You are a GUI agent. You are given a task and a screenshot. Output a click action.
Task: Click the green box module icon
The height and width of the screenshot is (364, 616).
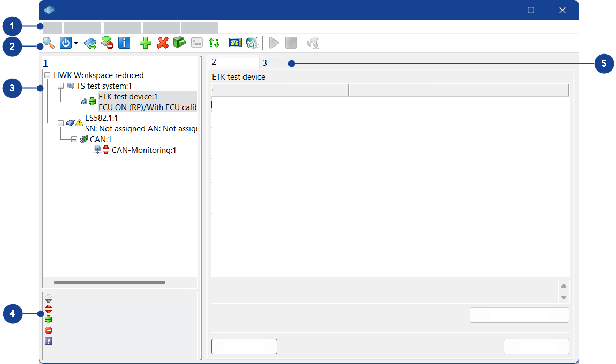tap(179, 43)
